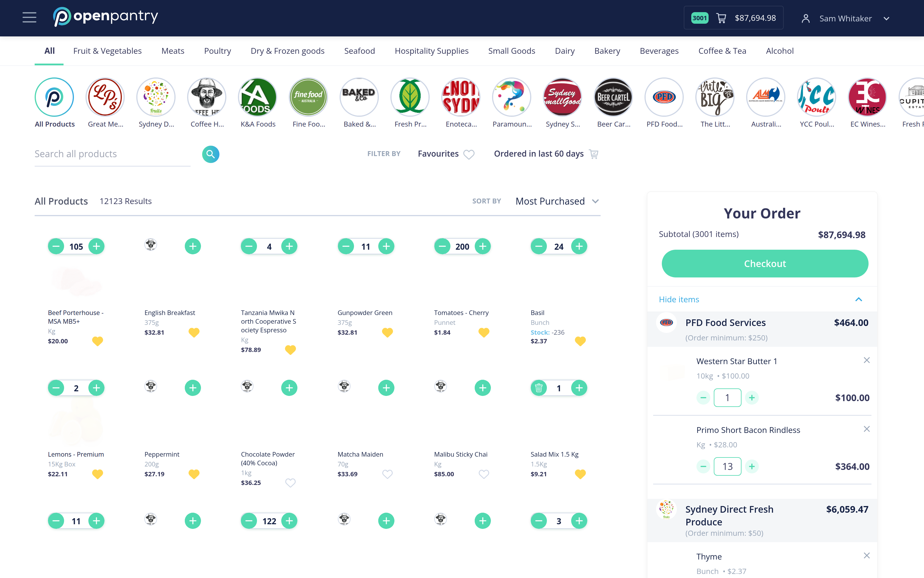Click Beef Porterhouse product thumbnail
The height and width of the screenshot is (578, 924).
click(x=76, y=282)
